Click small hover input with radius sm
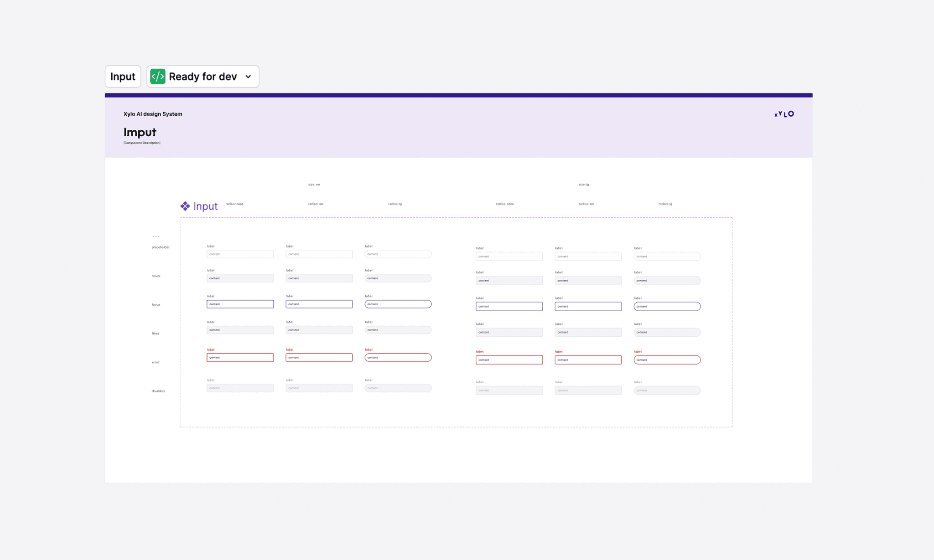The image size is (934, 560). click(x=319, y=278)
